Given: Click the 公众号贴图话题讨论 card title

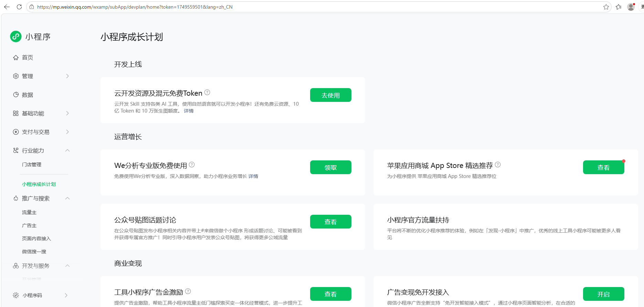Looking at the screenshot, I should (145, 220).
